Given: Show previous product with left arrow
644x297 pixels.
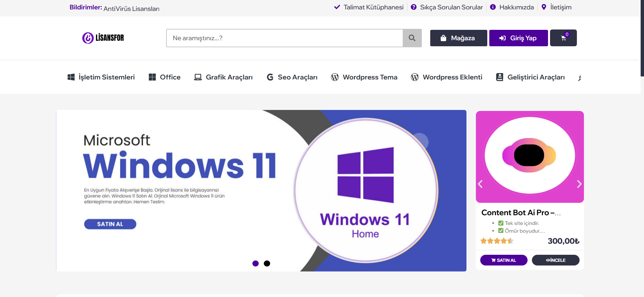Looking at the screenshot, I should click(x=481, y=184).
